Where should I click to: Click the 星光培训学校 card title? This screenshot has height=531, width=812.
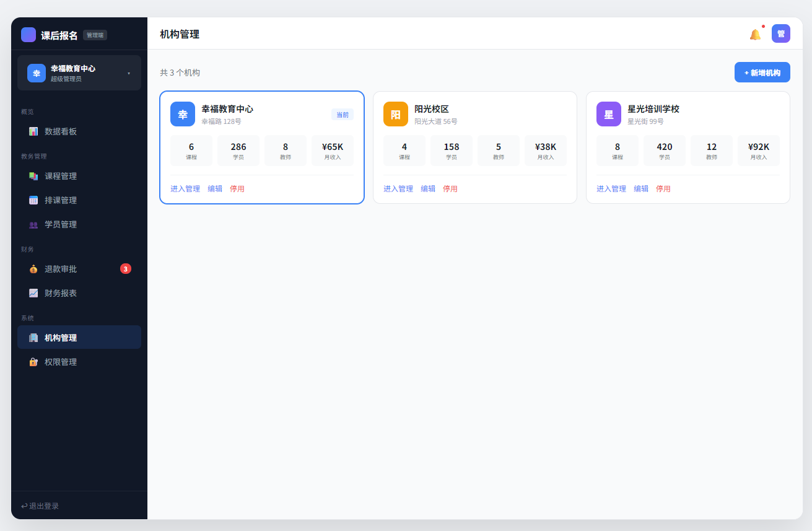653,109
